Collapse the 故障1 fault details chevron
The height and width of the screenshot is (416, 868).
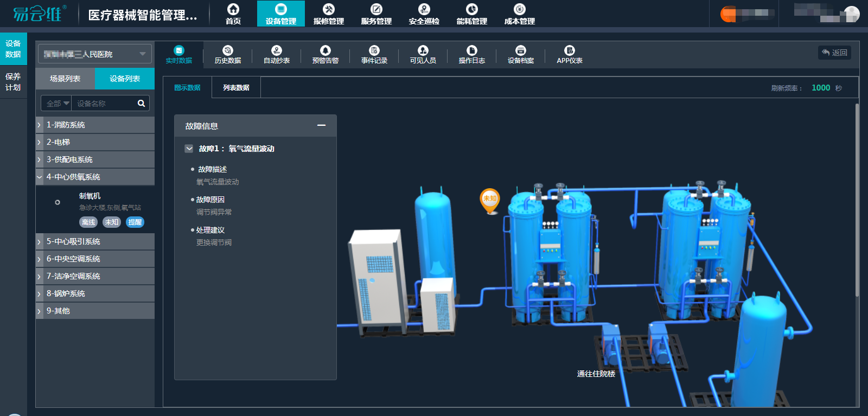point(189,149)
